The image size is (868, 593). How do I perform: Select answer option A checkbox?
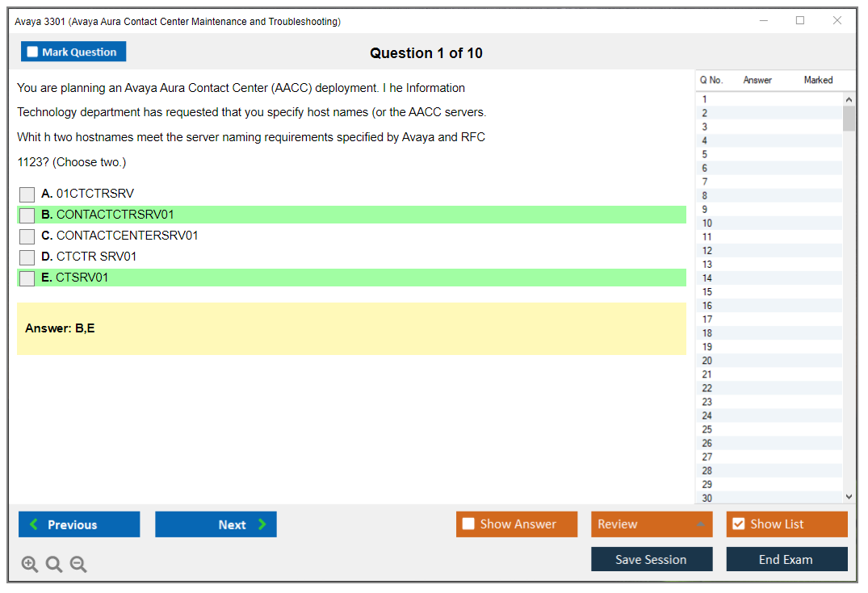tap(27, 194)
